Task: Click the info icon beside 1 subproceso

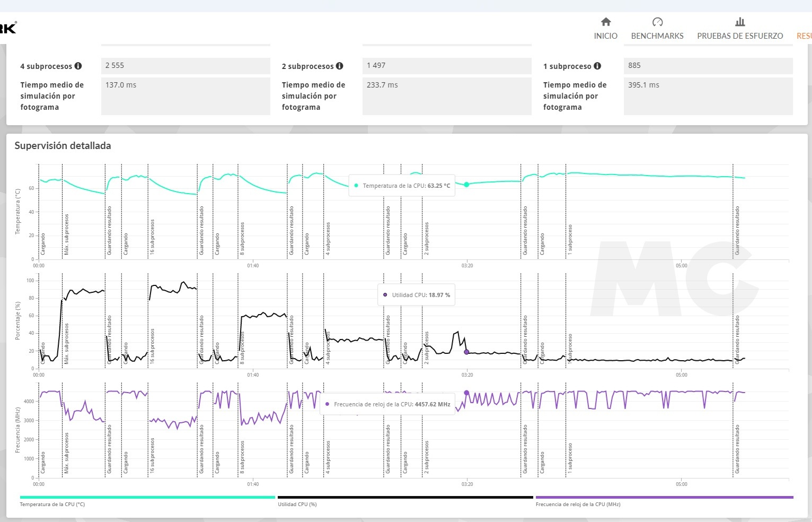Action: (x=597, y=66)
